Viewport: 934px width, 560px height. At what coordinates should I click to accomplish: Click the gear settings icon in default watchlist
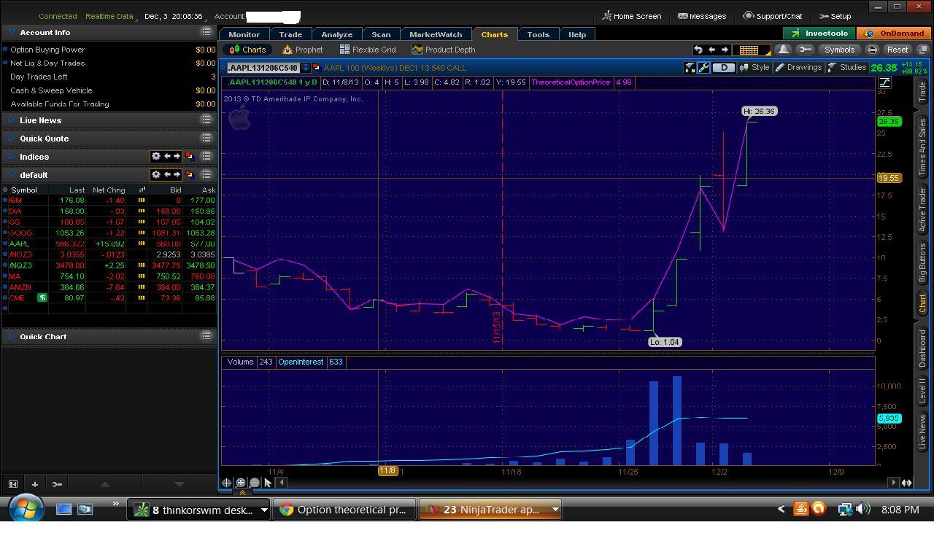click(155, 174)
